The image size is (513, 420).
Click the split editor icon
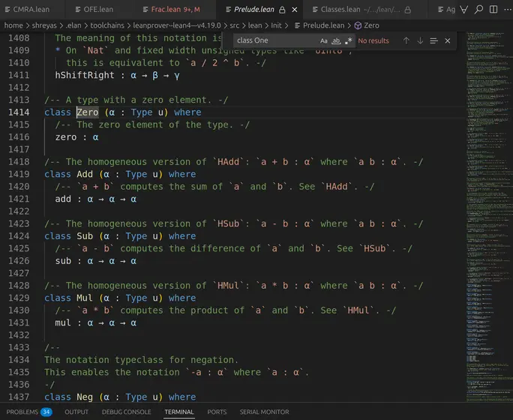click(x=493, y=10)
